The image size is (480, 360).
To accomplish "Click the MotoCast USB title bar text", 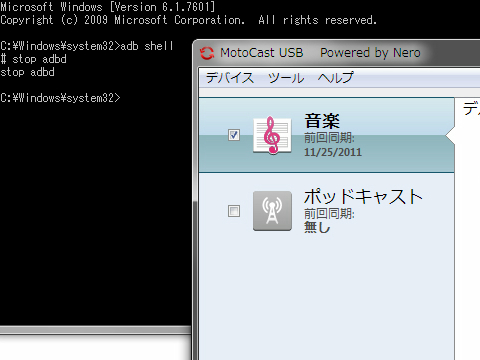I will (262, 53).
